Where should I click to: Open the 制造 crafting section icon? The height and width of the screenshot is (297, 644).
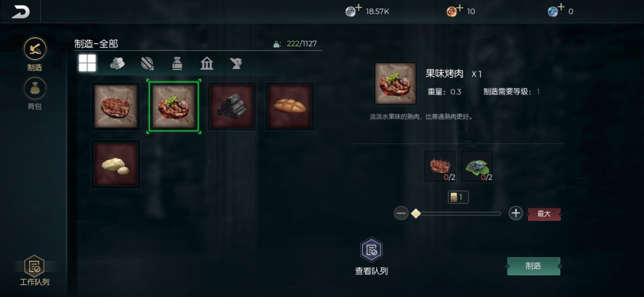point(35,49)
